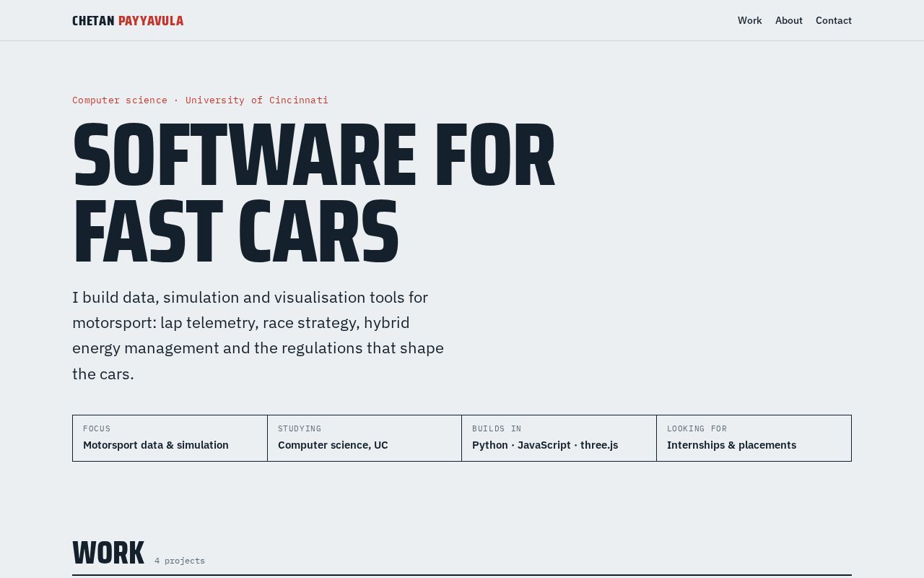The width and height of the screenshot is (924, 578).
Task: Click the FAST CARS line of the headline
Action: (x=235, y=233)
